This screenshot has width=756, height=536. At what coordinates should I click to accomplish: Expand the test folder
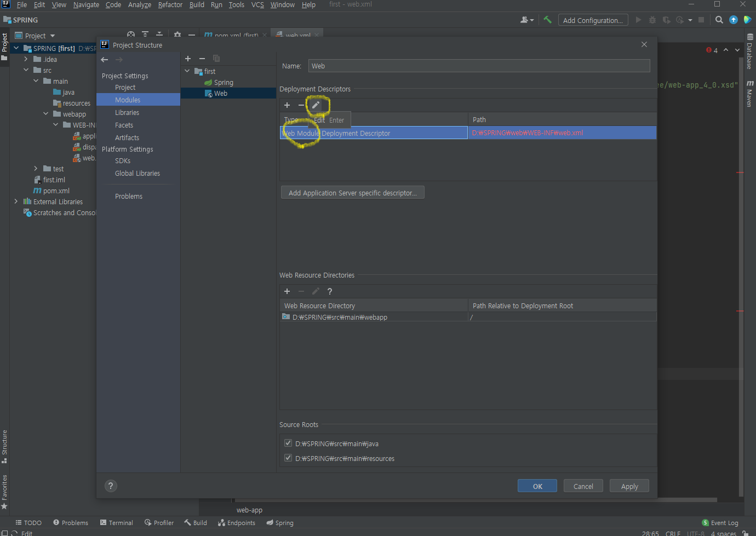tap(36, 169)
